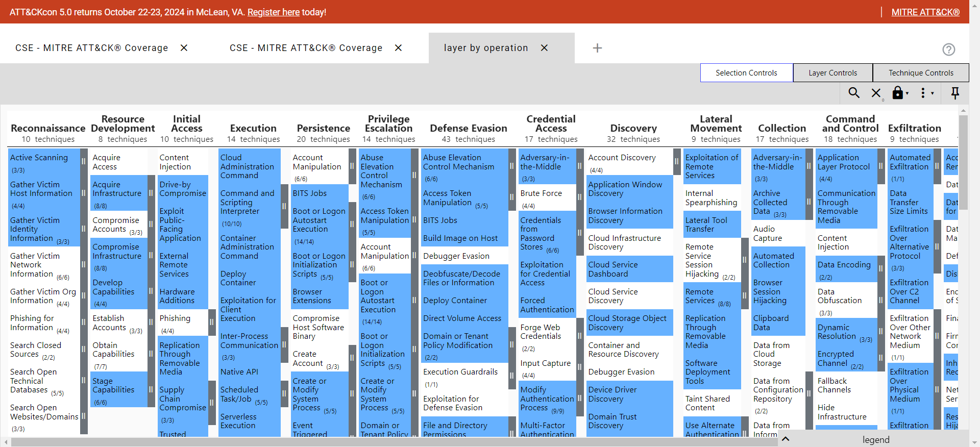The height and width of the screenshot is (447, 980).
Task: Select Clipboard Data technique
Action: pos(778,322)
